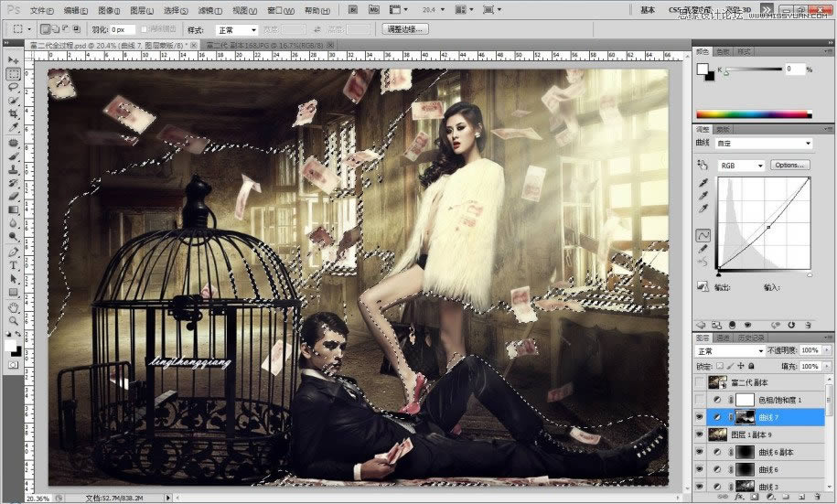Open the RGB channel dropdown in curves
The image size is (837, 504).
(x=742, y=166)
